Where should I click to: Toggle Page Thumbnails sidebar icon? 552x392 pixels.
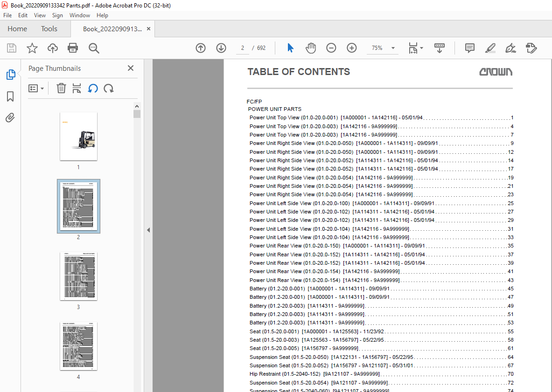pos(11,75)
